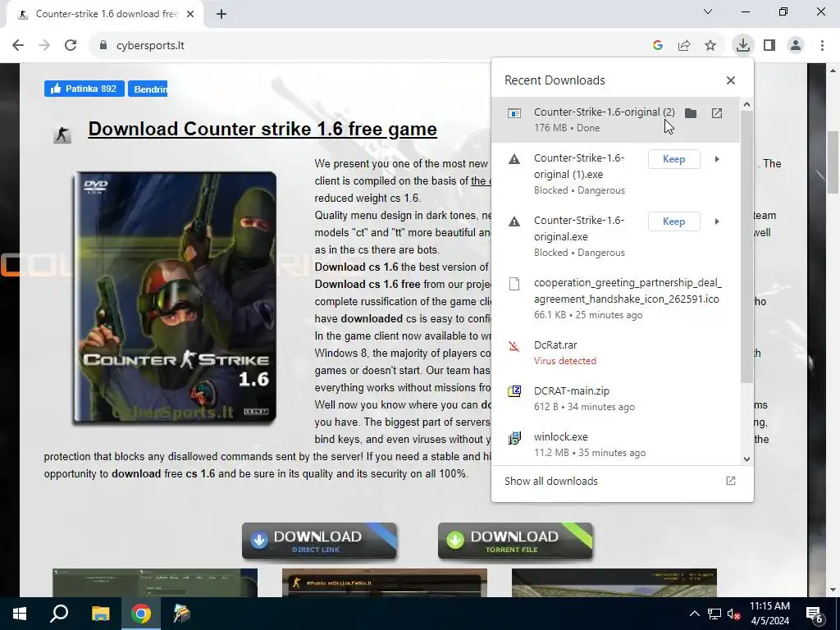Select the cooperation_greeting_partnership_deal .ico entry
This screenshot has width=840, height=630.
point(615,299)
